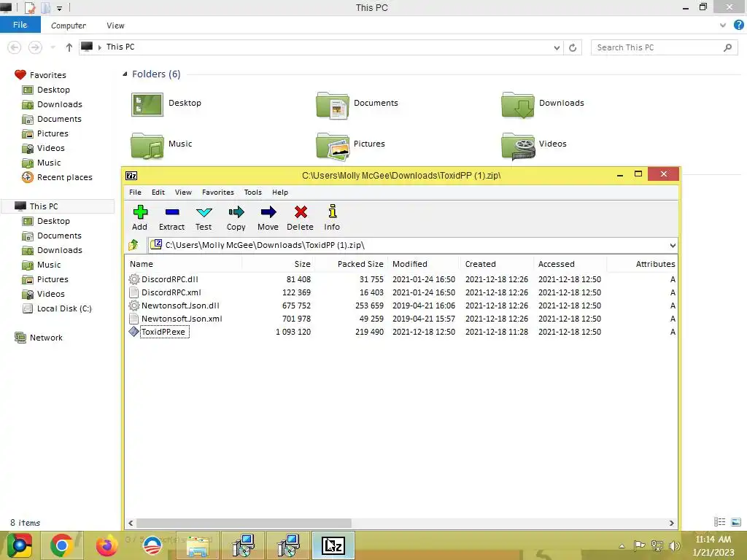Sort files by the Packed Size column
747x560 pixels.
pos(352,264)
